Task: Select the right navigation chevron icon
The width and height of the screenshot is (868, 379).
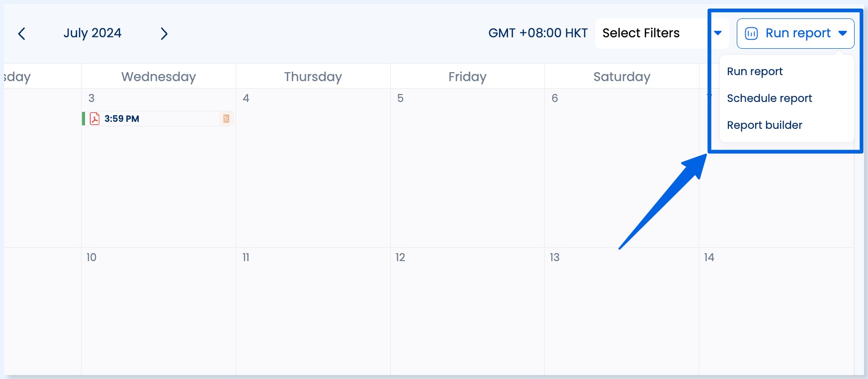Action: (x=165, y=33)
